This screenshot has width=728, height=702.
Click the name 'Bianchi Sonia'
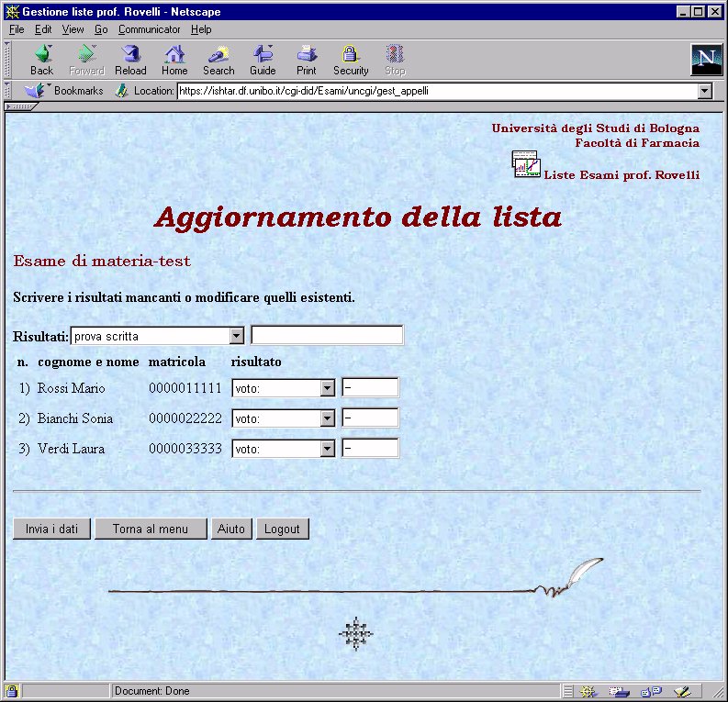pos(75,418)
